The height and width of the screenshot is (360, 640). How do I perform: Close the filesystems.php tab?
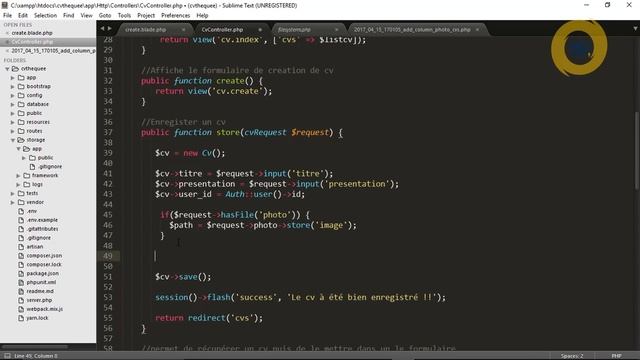[x=336, y=30]
